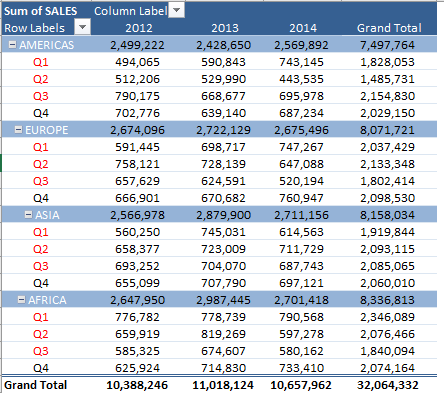Select the overall total cell 32,064,332

tap(388, 385)
